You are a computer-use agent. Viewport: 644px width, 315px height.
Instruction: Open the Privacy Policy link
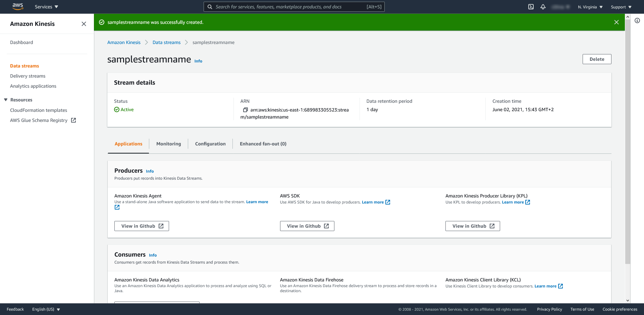click(x=549, y=309)
